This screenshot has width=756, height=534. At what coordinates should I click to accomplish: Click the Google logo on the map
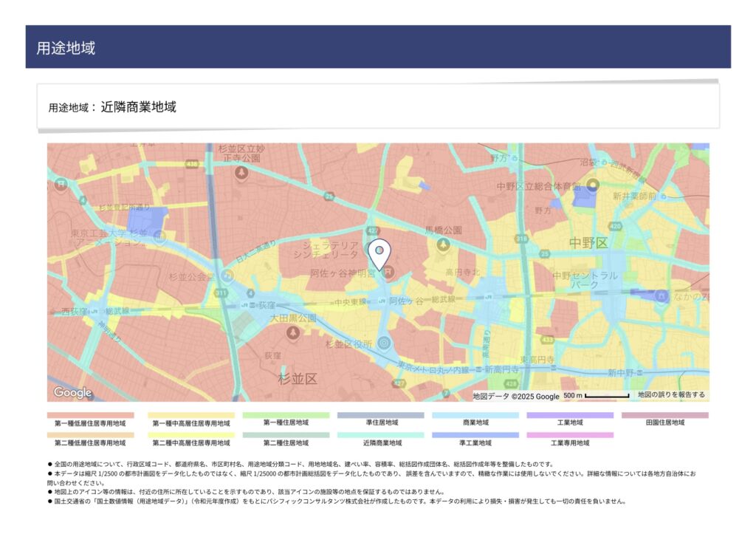72,393
